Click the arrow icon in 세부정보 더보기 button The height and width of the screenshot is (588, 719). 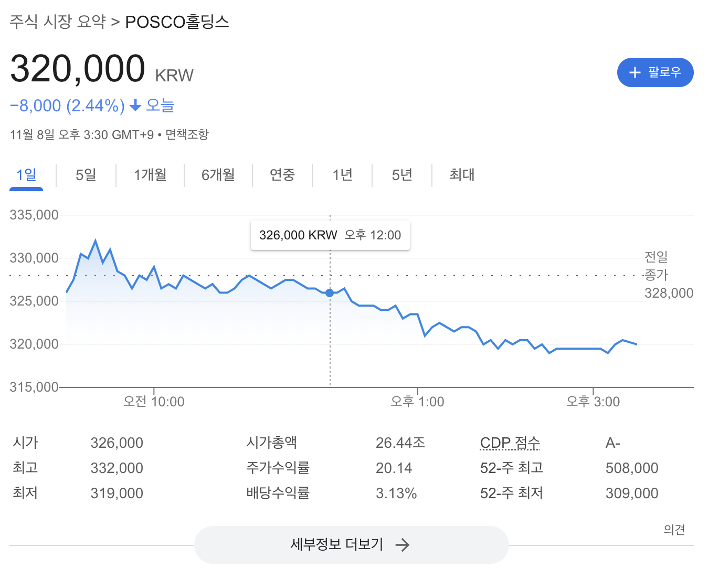pos(403,545)
